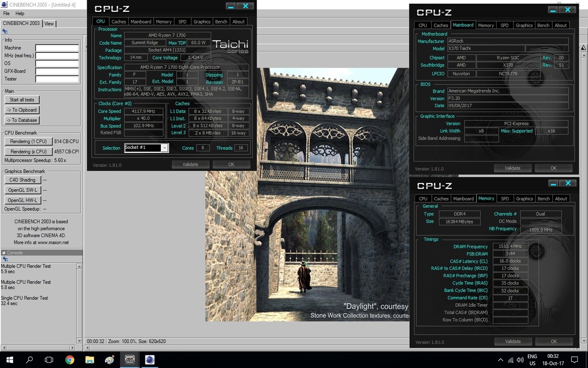
Task: Open Bench tab in the CPU-Z processor window
Action: [221, 22]
